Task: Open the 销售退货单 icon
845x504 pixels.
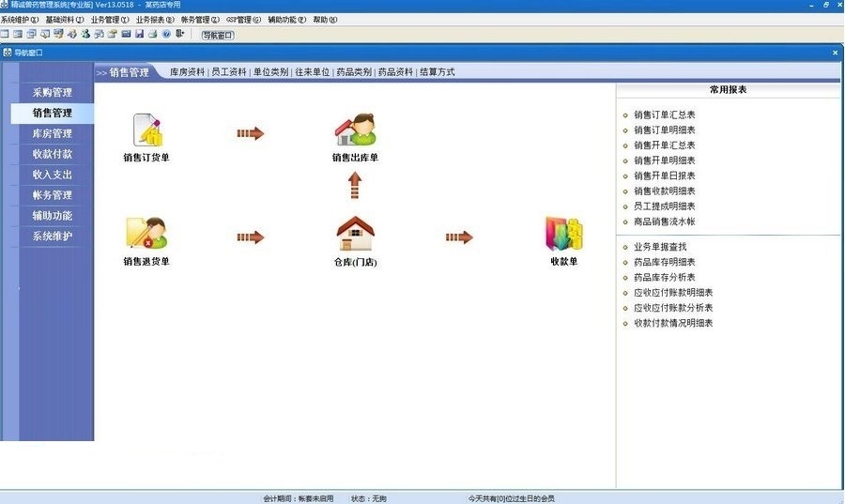Action: pos(146,233)
